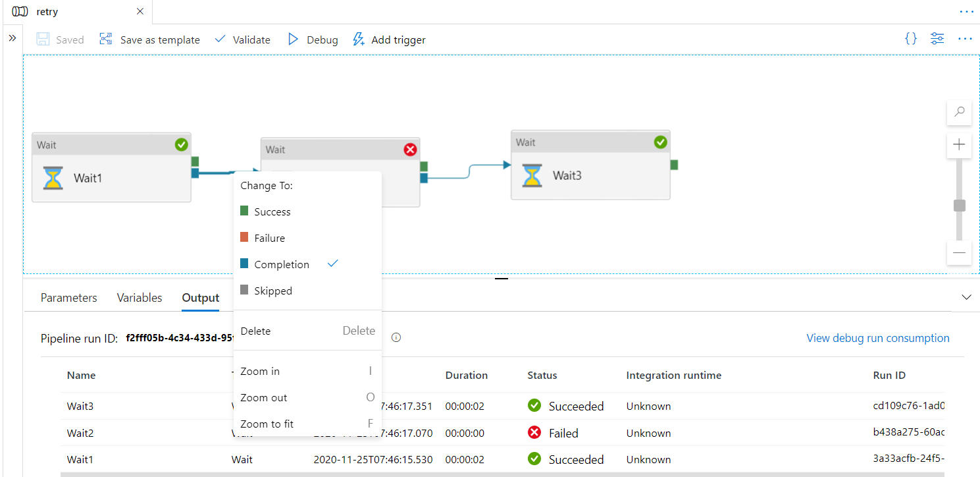This screenshot has height=477, width=980.
Task: Select the Wait1 activity label
Action: (x=88, y=178)
